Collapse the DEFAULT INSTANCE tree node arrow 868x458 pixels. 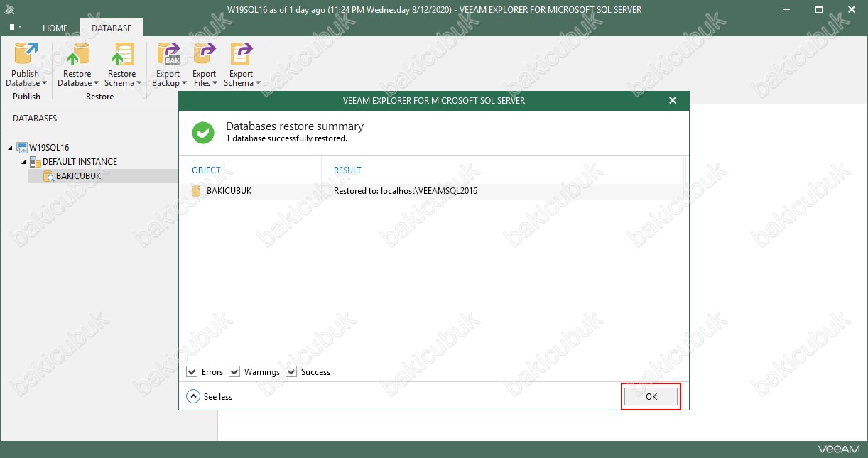click(23, 162)
